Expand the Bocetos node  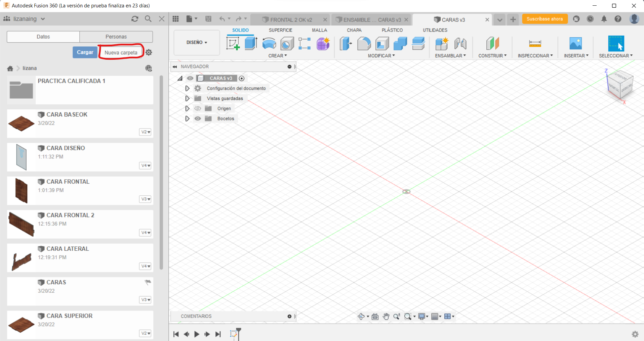click(x=187, y=118)
